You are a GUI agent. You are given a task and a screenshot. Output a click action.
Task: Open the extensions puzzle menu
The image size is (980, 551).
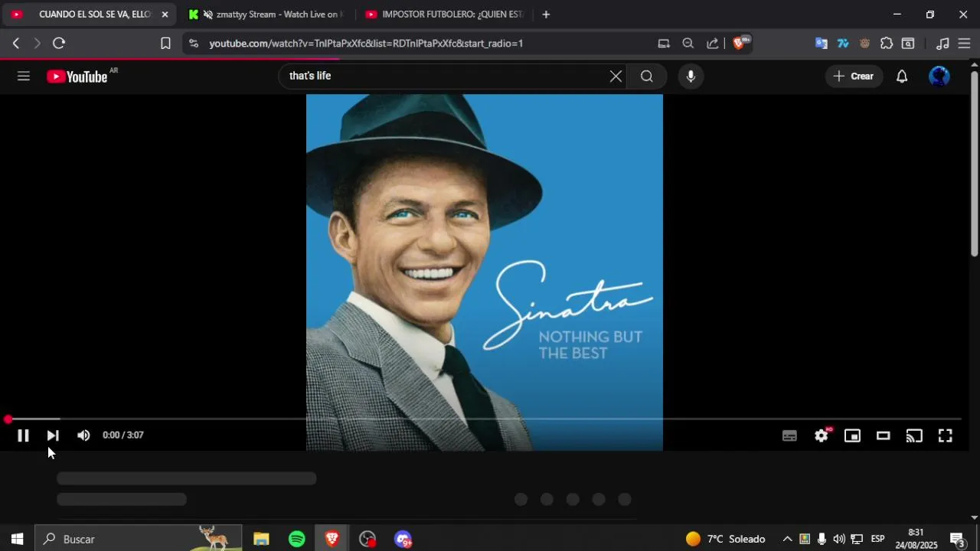[x=887, y=44]
